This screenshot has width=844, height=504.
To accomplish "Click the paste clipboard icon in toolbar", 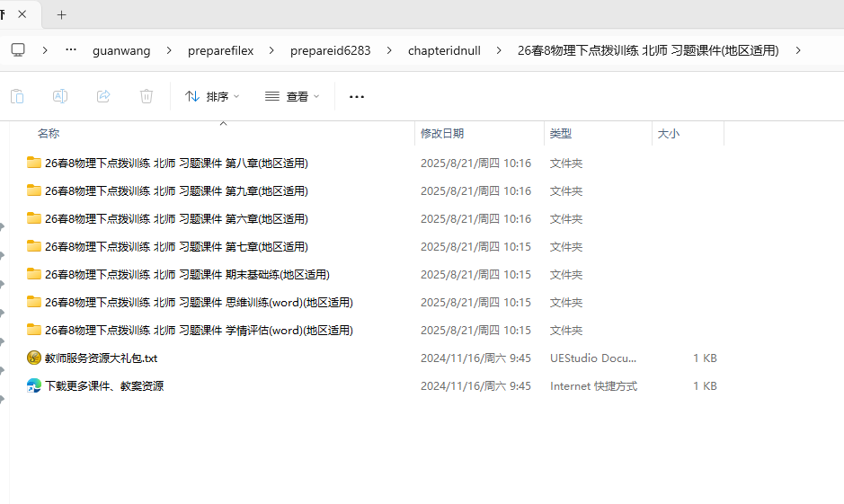I will click(x=17, y=96).
